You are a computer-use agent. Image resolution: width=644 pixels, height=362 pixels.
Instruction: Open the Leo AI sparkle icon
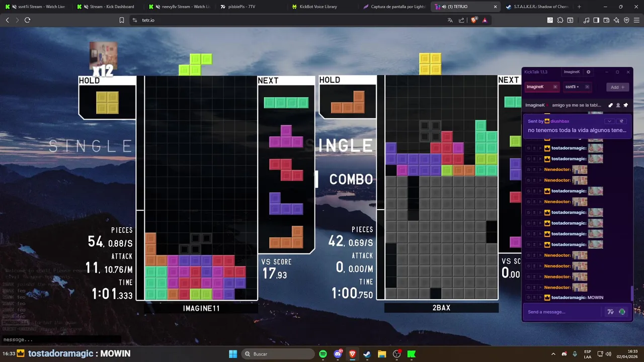[616, 20]
